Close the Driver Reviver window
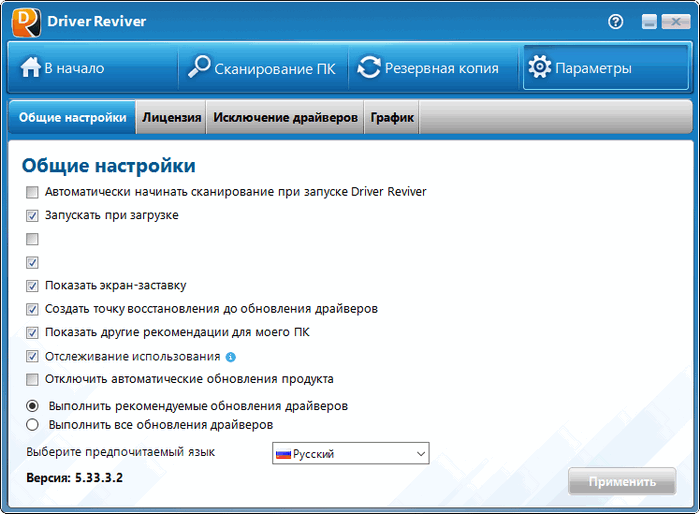This screenshot has width=700, height=514. tap(675, 21)
